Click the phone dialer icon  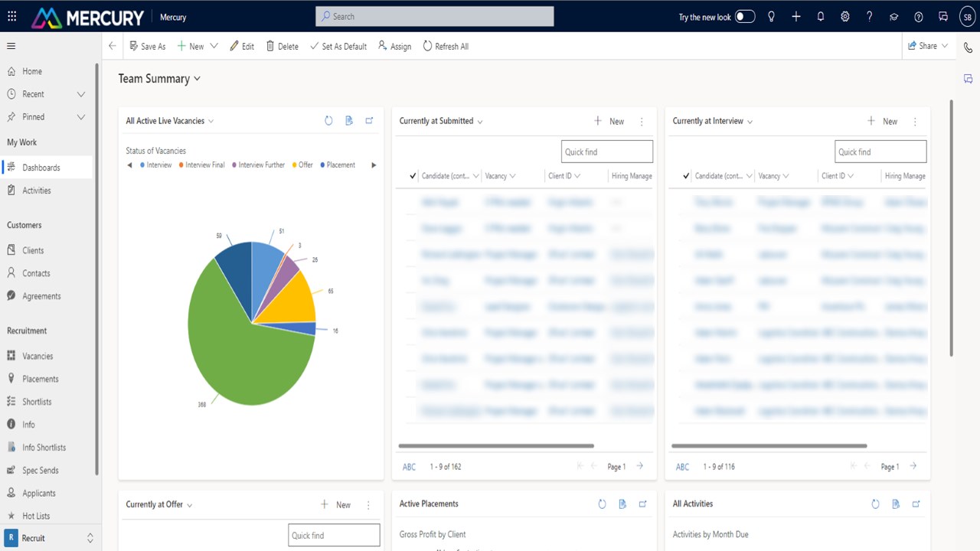968,47
